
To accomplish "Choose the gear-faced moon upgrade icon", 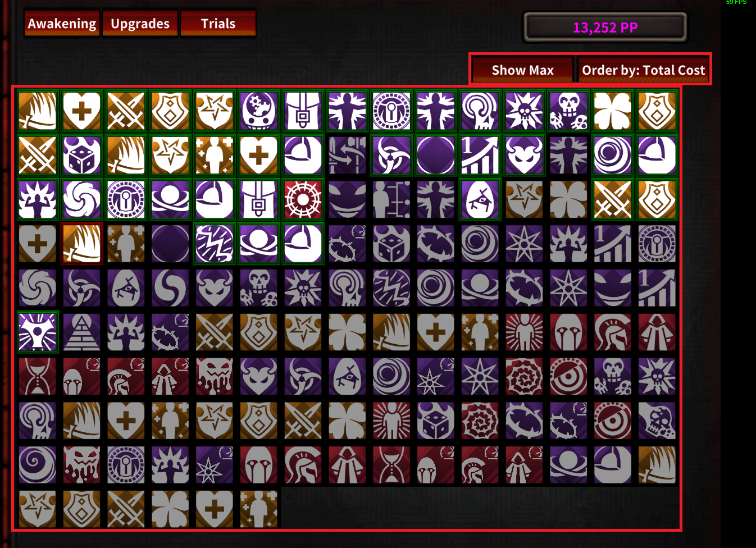I will (x=259, y=111).
